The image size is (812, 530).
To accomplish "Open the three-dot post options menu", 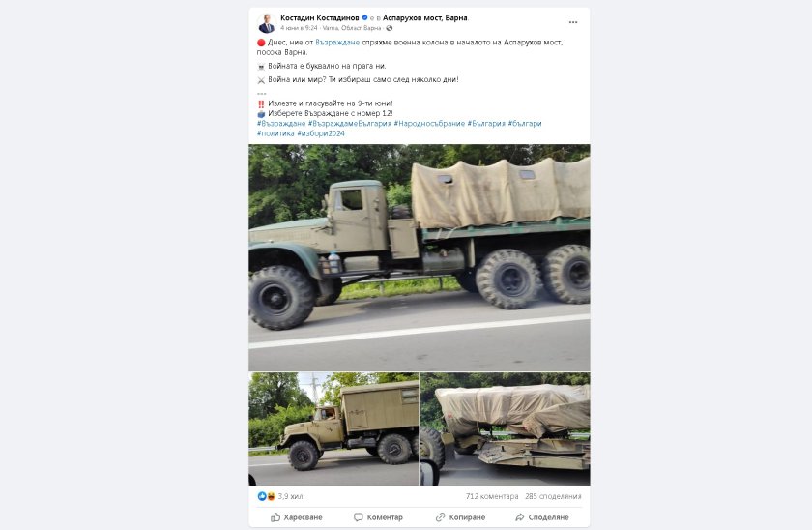I will 572,22.
